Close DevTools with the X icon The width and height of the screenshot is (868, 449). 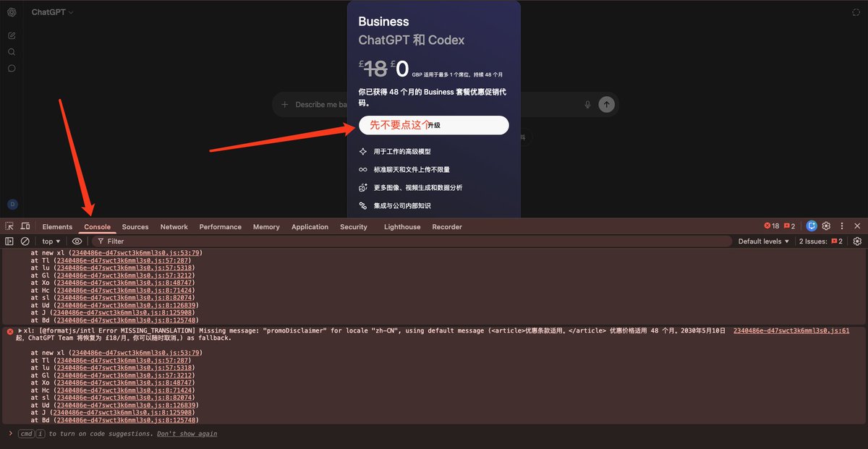tap(857, 226)
